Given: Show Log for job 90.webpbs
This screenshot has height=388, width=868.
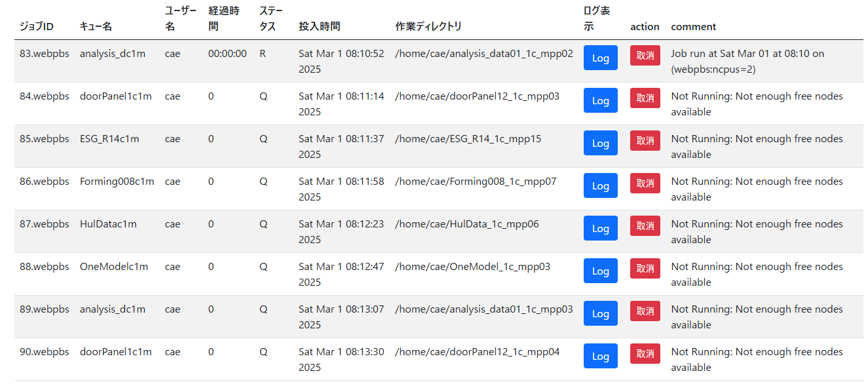Looking at the screenshot, I should pyautogui.click(x=600, y=356).
